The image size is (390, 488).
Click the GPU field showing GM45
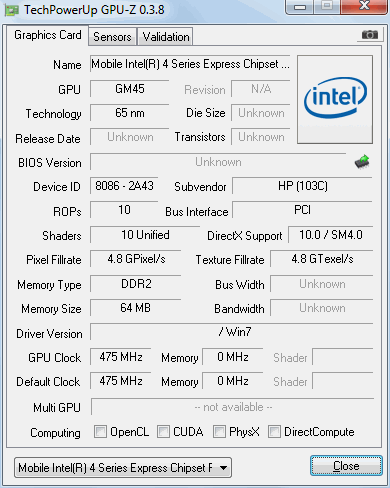[130, 89]
